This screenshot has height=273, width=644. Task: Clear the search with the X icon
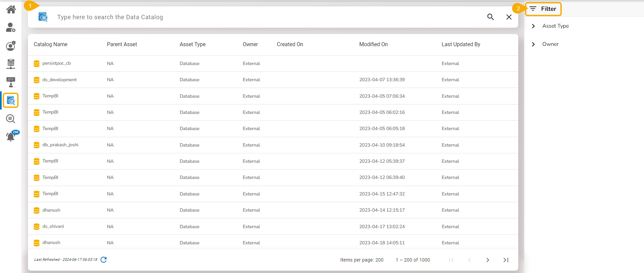pyautogui.click(x=509, y=17)
